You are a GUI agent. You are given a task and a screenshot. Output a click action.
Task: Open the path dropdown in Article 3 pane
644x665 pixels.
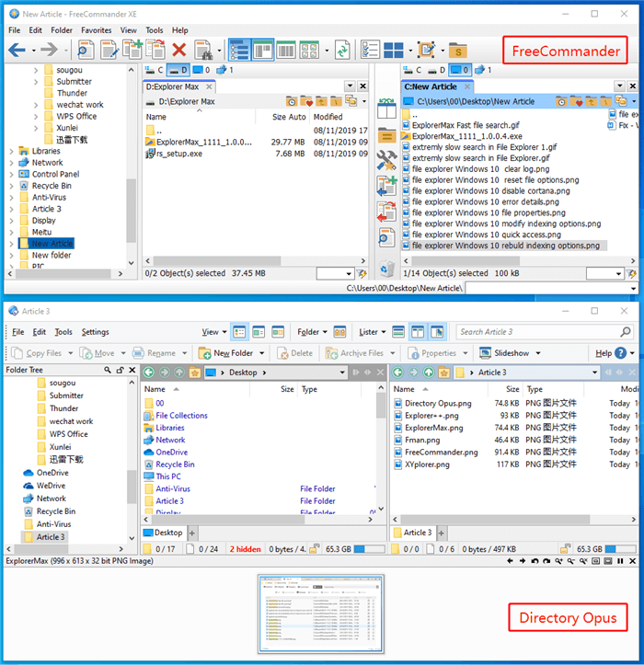[x=595, y=373]
